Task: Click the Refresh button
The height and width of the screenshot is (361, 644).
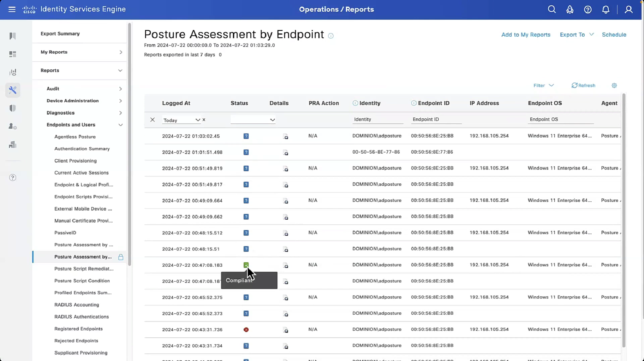Action: click(x=583, y=86)
